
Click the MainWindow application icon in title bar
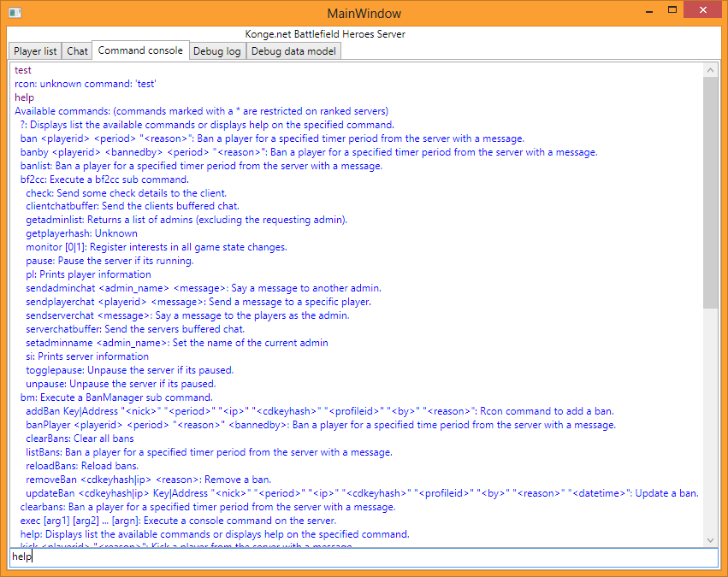(x=15, y=13)
